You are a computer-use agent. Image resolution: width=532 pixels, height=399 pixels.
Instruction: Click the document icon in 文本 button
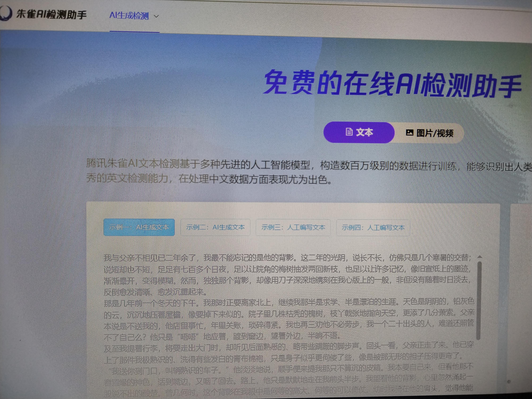pos(349,132)
